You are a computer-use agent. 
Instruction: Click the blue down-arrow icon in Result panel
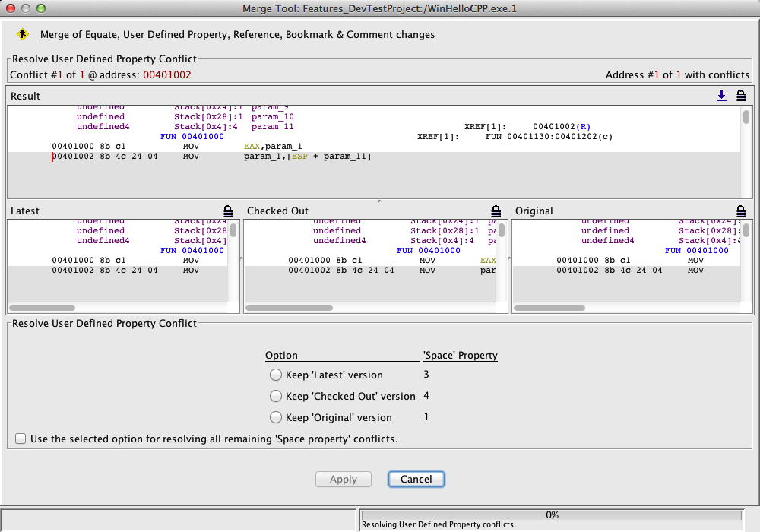[722, 96]
